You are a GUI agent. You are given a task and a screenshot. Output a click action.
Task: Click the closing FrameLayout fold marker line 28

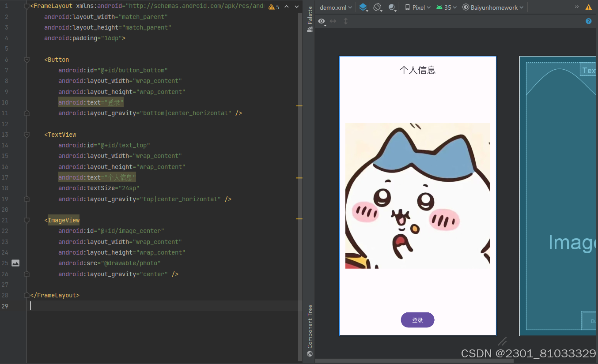(x=27, y=295)
